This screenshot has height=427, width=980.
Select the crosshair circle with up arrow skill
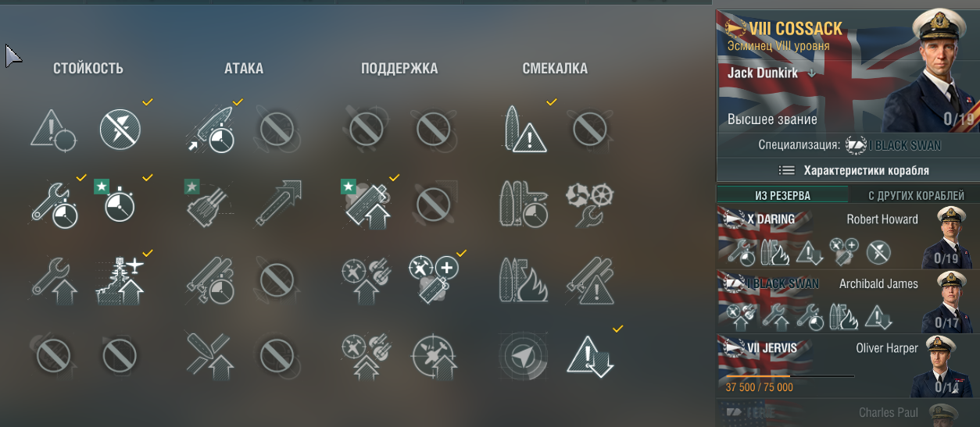(432, 356)
